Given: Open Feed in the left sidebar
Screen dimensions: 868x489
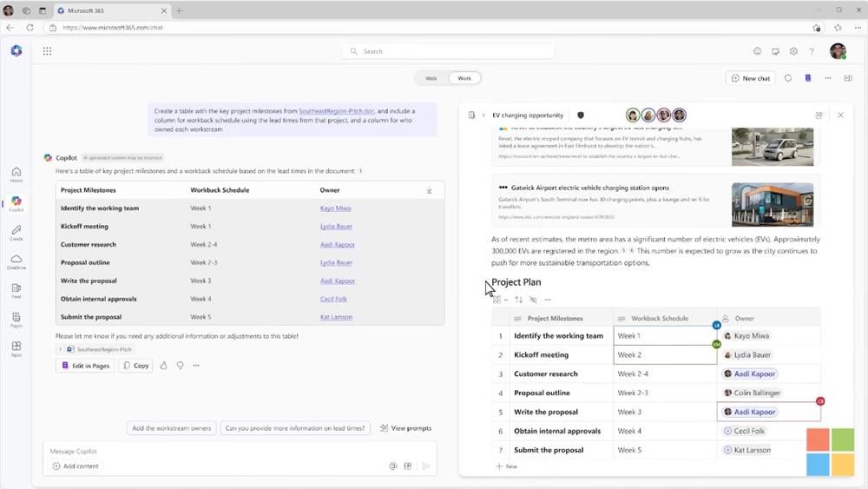Looking at the screenshot, I should pyautogui.click(x=16, y=291).
